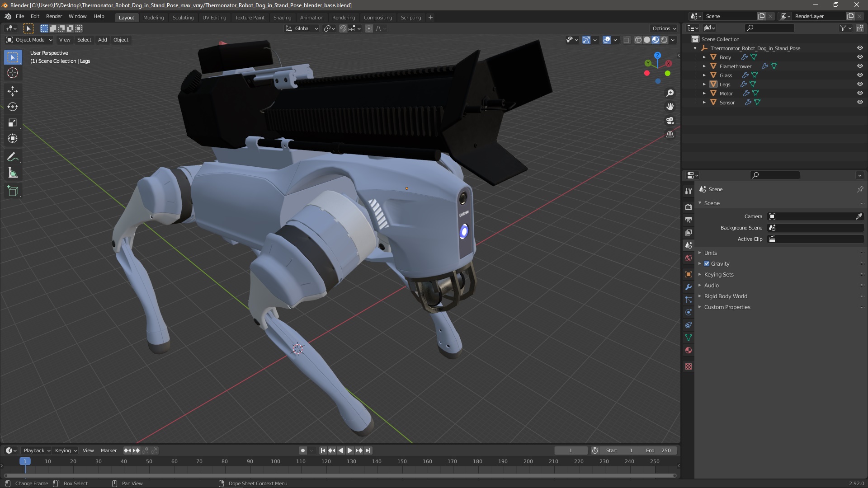Expand the Rigid Body World panel
868x488 pixels.
726,296
